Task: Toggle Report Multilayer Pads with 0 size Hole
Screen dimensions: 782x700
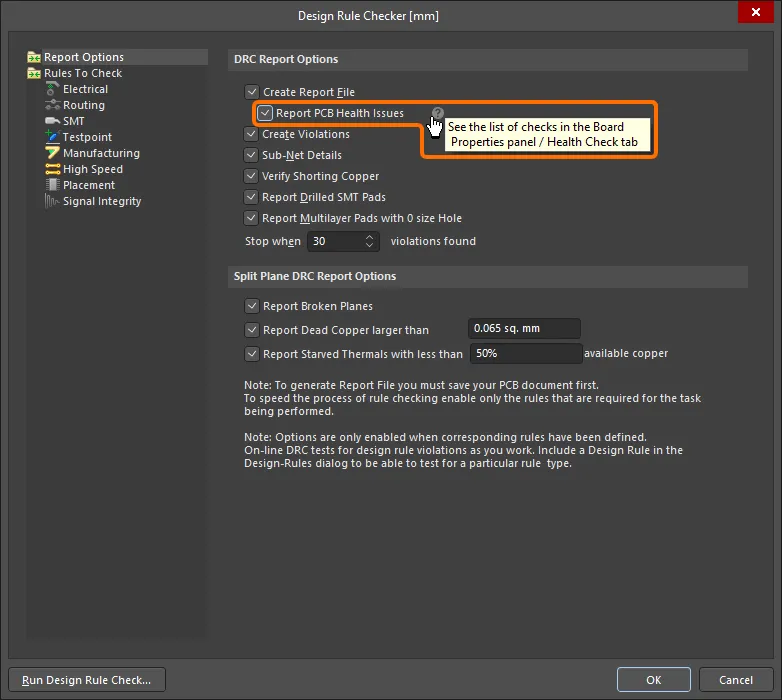Action: click(251, 217)
